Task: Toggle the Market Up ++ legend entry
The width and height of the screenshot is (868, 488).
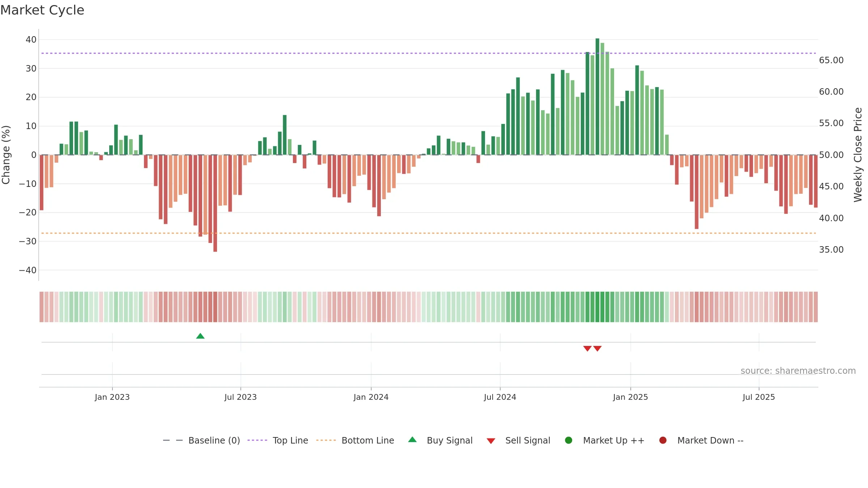Action: [x=605, y=441]
